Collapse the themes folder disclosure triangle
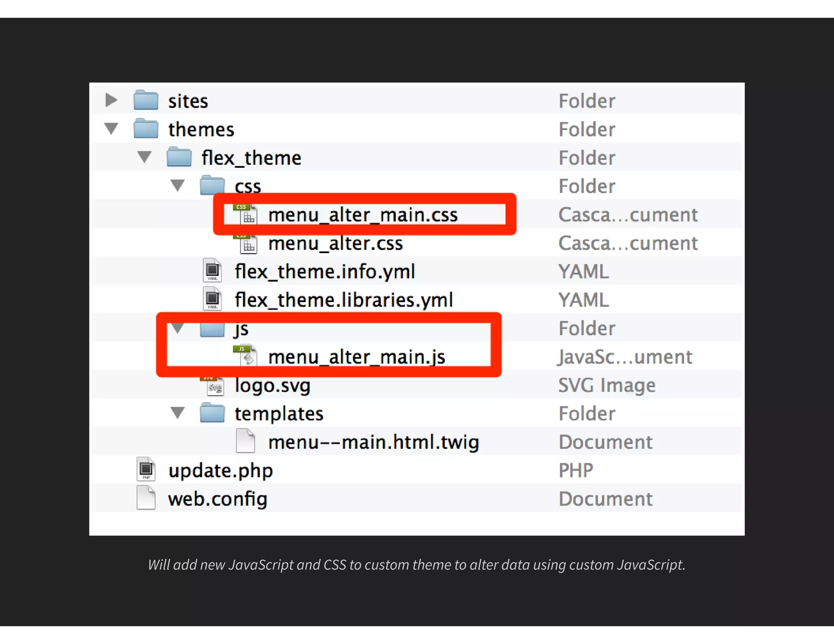 pyautogui.click(x=111, y=128)
